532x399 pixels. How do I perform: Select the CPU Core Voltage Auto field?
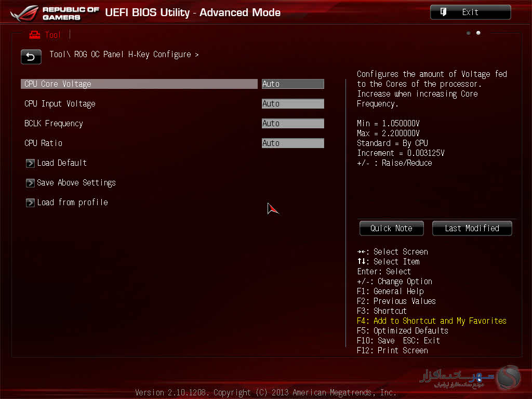point(292,84)
